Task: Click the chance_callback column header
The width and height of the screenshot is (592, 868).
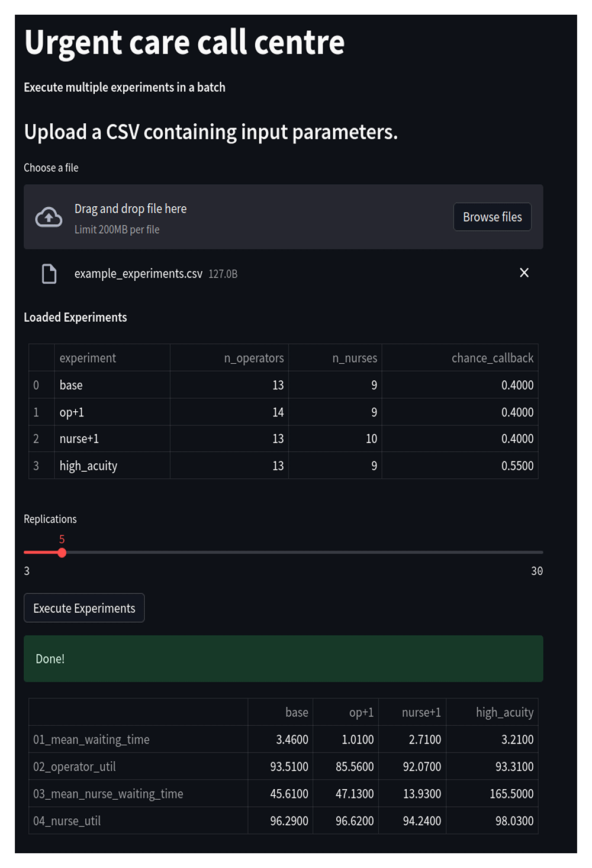Action: [492, 358]
